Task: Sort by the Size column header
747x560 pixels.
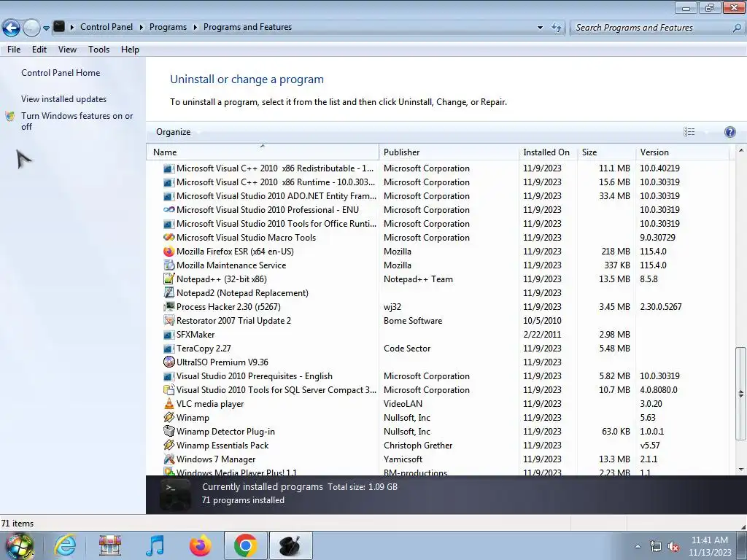Action: click(x=606, y=152)
